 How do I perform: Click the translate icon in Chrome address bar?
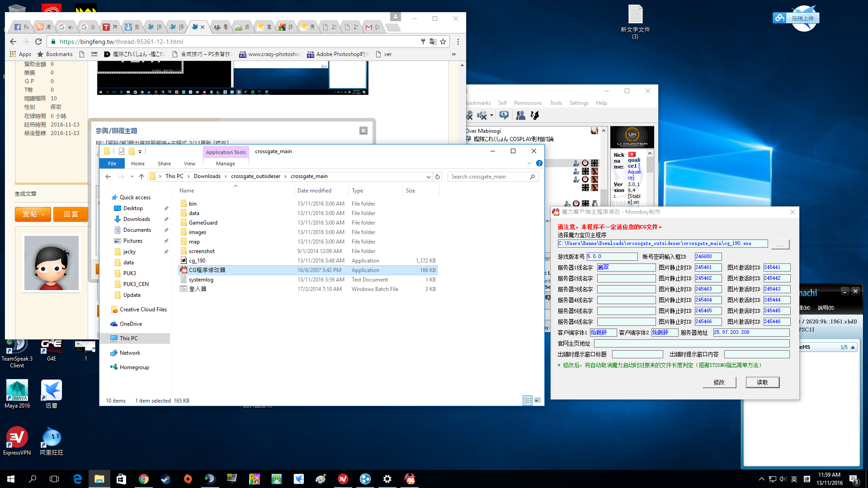(433, 42)
